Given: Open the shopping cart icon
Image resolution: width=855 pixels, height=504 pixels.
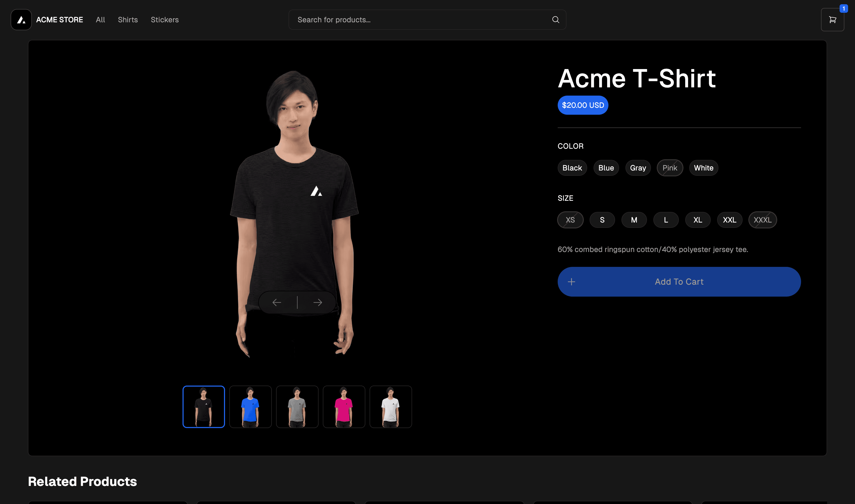Looking at the screenshot, I should (x=832, y=19).
